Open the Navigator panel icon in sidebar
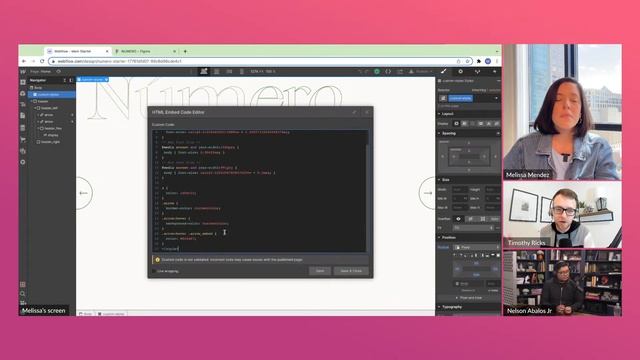Viewport: 640px width, 360px height. [x=23, y=104]
